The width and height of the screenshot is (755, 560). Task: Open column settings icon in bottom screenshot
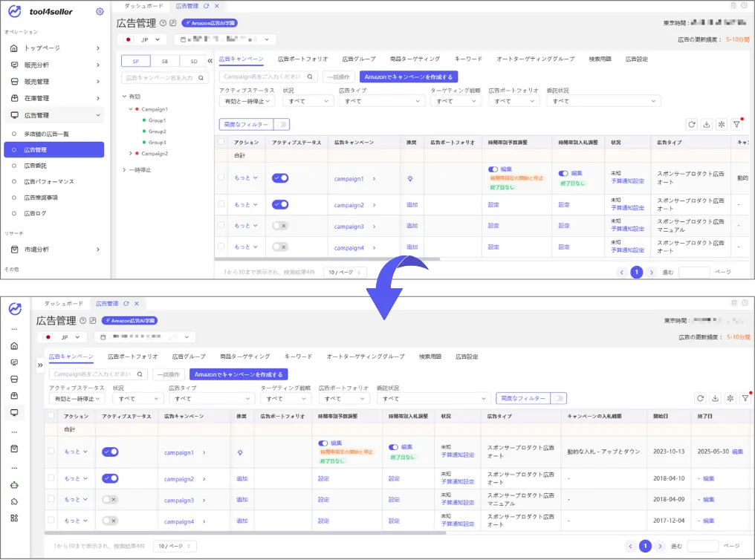730,398
